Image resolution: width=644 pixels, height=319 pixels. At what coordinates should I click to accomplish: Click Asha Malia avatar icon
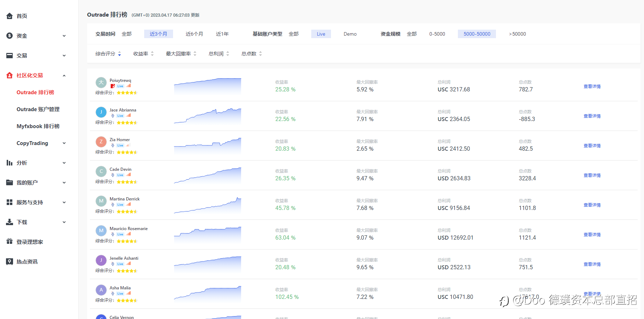coord(101,290)
